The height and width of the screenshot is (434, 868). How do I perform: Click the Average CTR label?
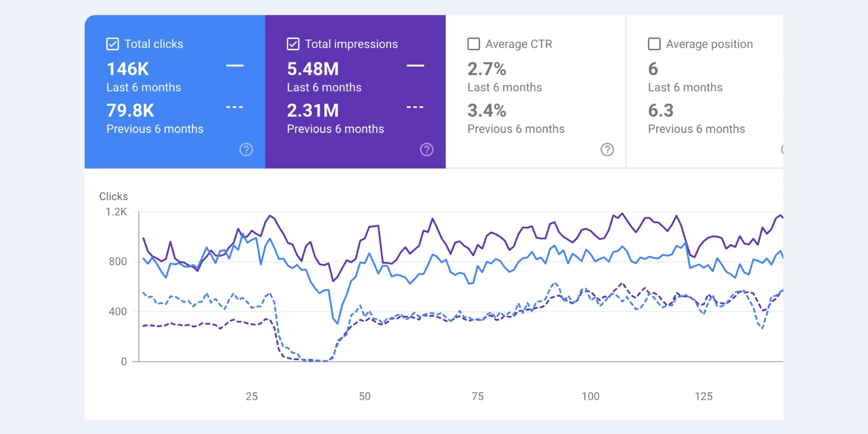(519, 44)
